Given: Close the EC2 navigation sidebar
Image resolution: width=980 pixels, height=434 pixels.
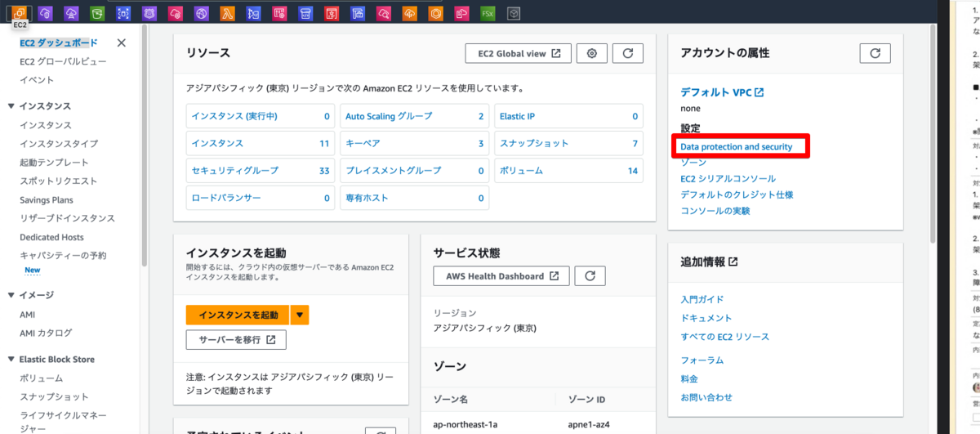Looking at the screenshot, I should (122, 43).
